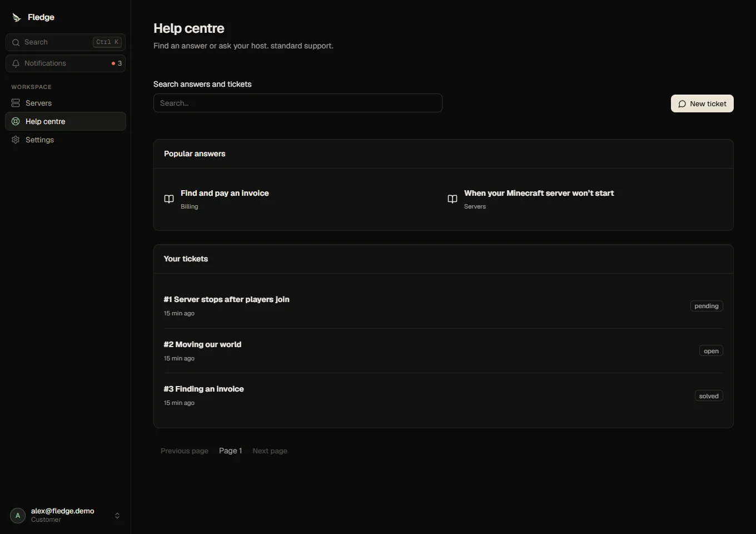Screen dimensions: 756x534
Task: Click the Help centre lifebuoy icon
Action: click(x=16, y=121)
